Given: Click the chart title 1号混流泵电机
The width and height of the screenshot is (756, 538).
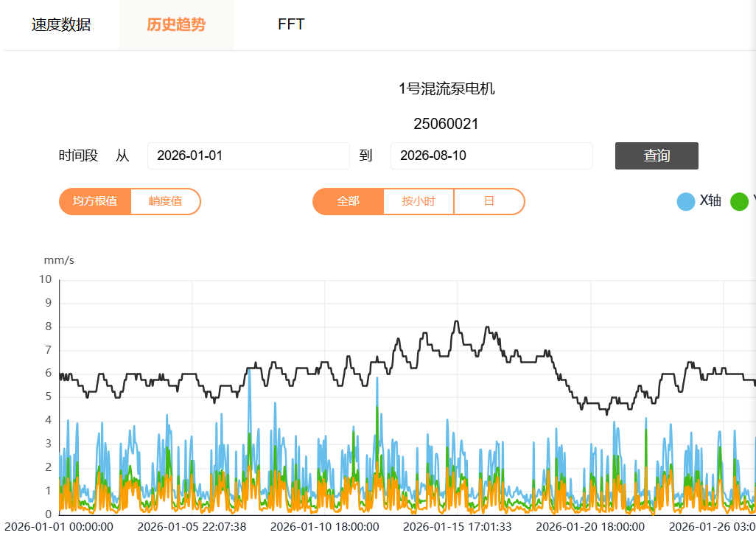Looking at the screenshot, I should [x=447, y=88].
